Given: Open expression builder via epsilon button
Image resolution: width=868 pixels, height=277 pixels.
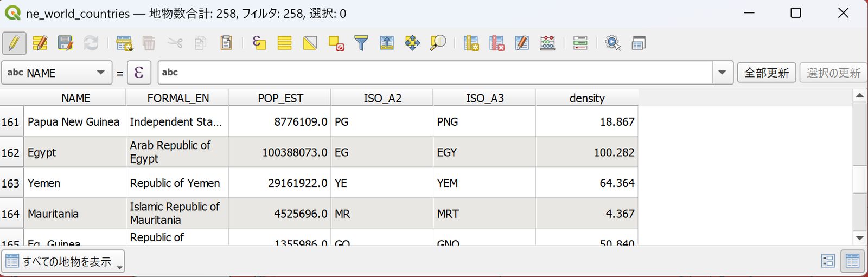Looking at the screenshot, I should tap(139, 73).
